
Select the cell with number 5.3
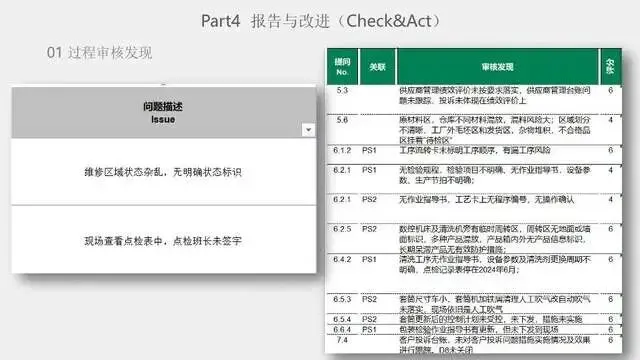pos(342,90)
